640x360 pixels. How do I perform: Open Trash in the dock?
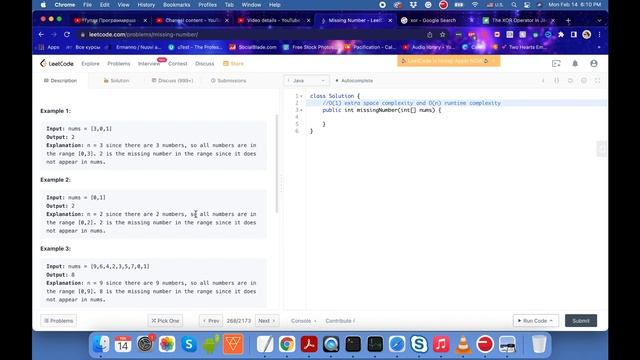[x=539, y=344]
